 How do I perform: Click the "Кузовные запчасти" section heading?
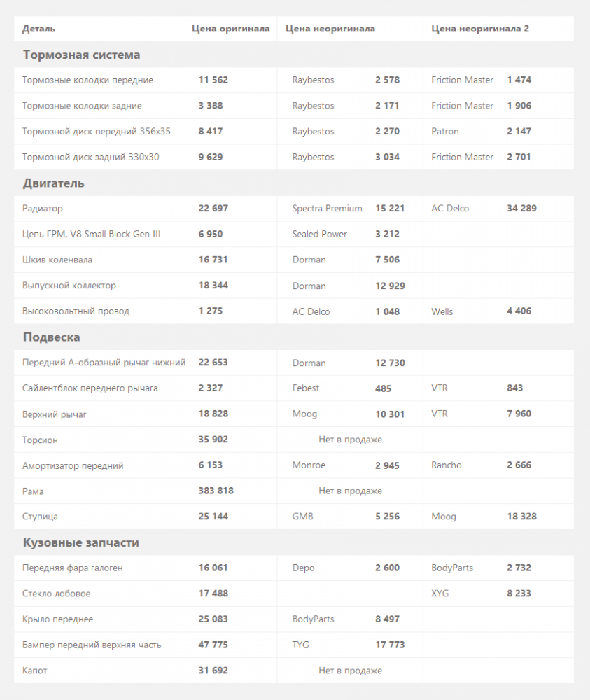click(x=80, y=542)
